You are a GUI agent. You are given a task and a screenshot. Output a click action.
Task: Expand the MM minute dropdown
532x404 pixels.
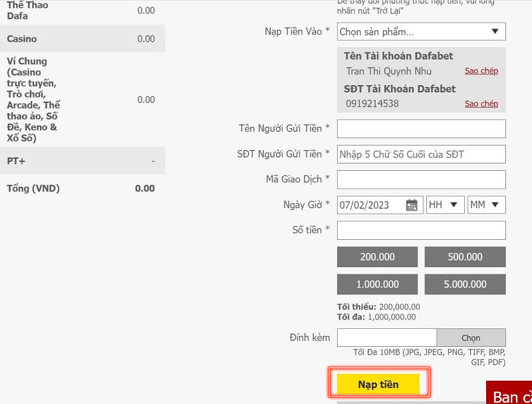pyautogui.click(x=487, y=205)
